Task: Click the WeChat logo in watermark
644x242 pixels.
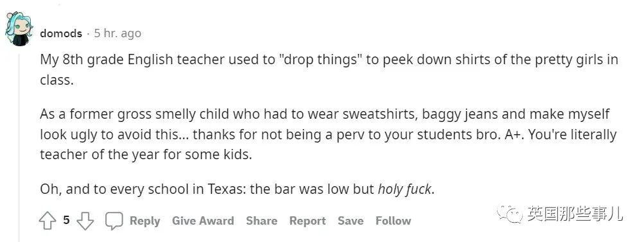Action: click(510, 214)
